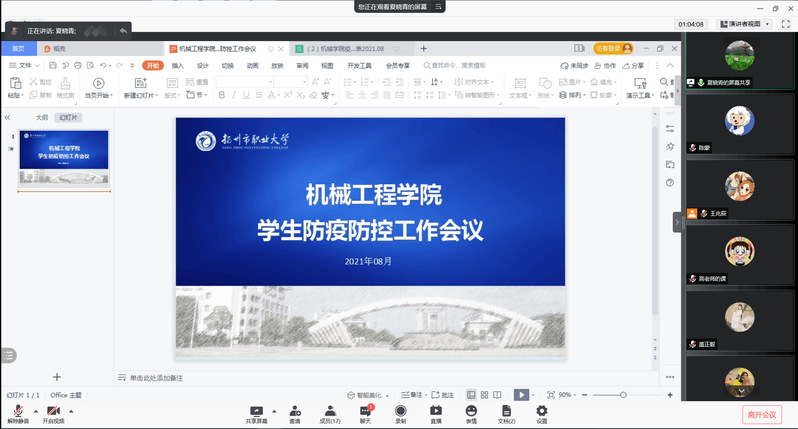Screen dimensions: 798x429
Task: Click the red 离开会议 leave button
Action: (x=760, y=414)
